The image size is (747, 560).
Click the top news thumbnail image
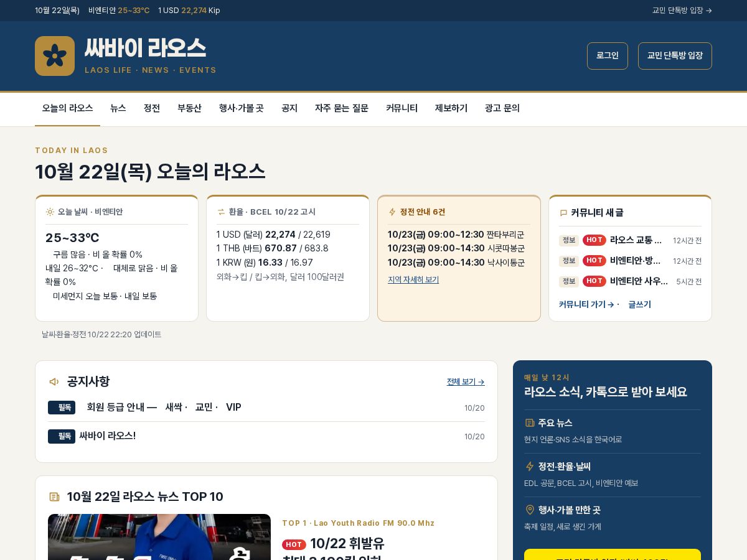coord(159,537)
